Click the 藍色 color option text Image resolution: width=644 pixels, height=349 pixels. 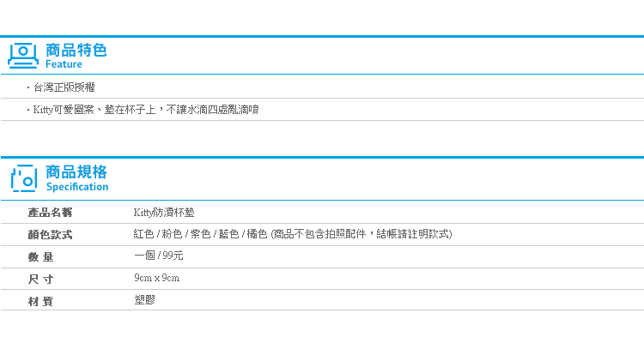228,234
